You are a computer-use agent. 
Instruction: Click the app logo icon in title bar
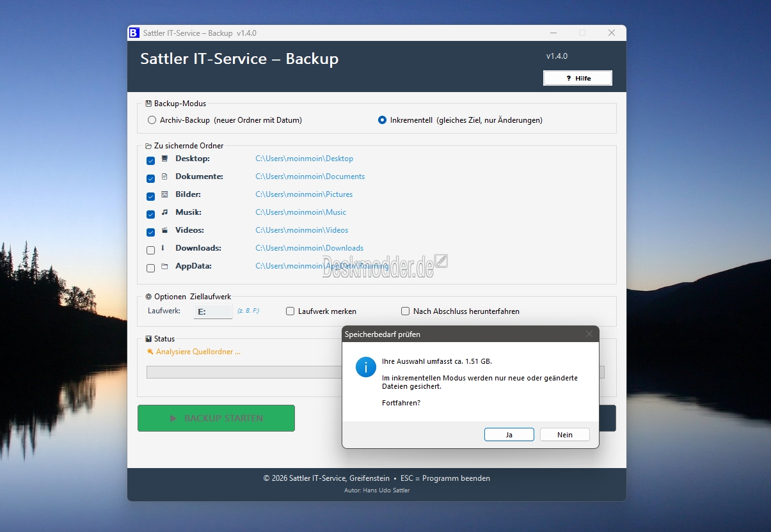click(134, 33)
